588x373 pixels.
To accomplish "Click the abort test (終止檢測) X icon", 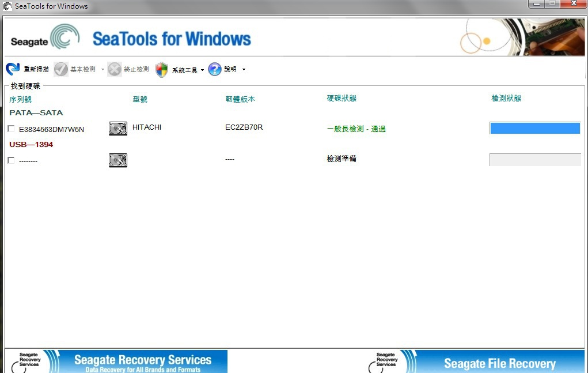I will pyautogui.click(x=115, y=69).
